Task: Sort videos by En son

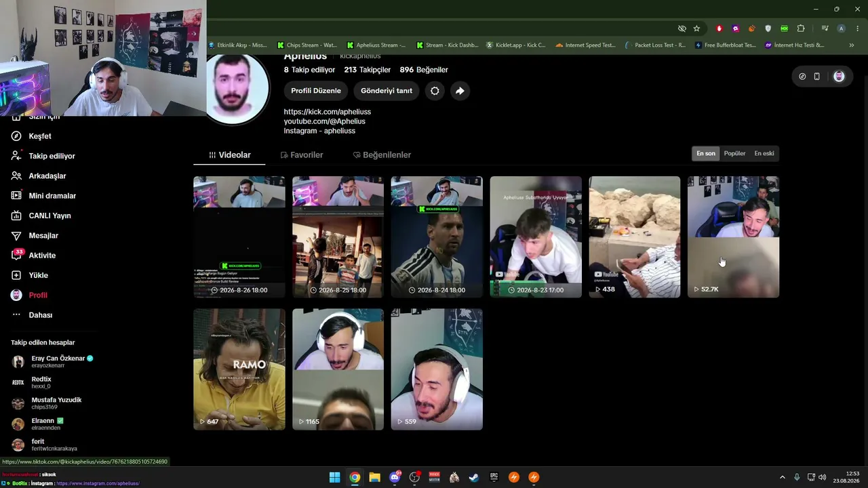Action: click(x=706, y=154)
